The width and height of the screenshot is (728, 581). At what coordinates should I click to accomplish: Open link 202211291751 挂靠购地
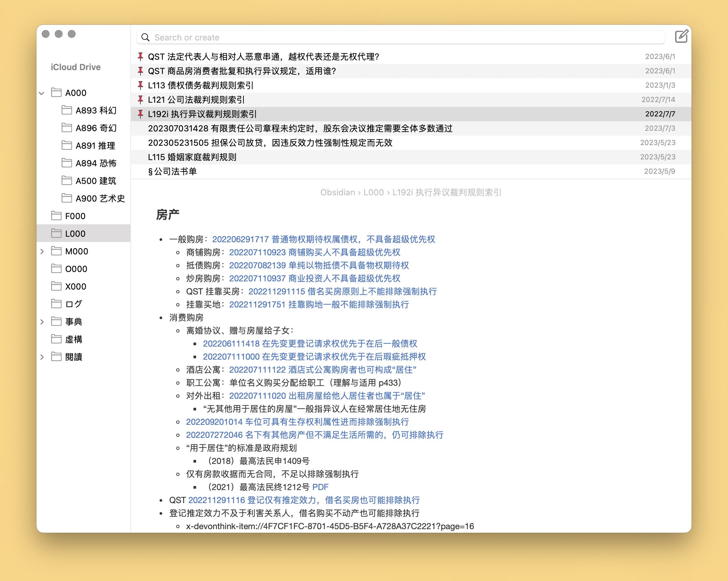pos(319,305)
